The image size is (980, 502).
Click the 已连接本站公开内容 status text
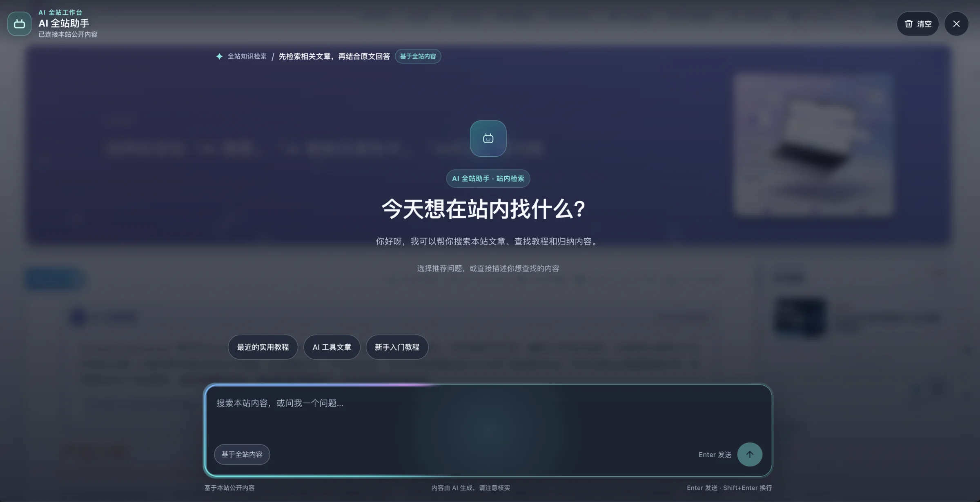pos(68,34)
